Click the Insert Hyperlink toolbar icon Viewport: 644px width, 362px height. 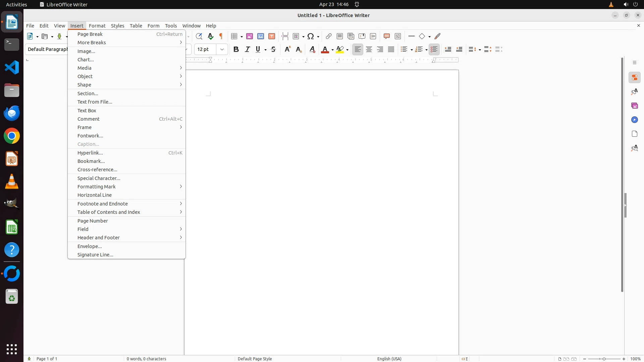pyautogui.click(x=329, y=36)
